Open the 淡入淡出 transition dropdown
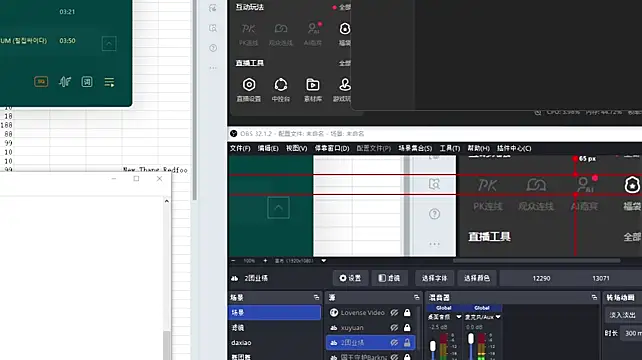Image resolution: width=642 pixels, height=360 pixels. pyautogui.click(x=623, y=315)
